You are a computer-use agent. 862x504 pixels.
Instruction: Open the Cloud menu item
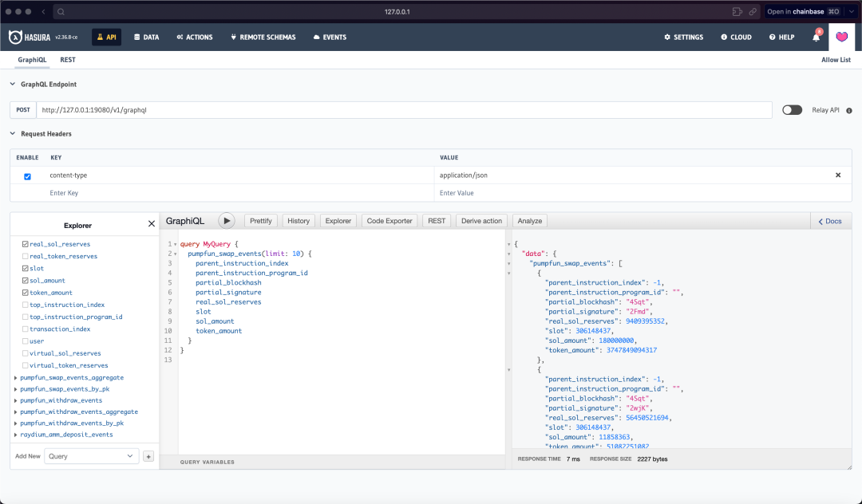click(x=736, y=37)
